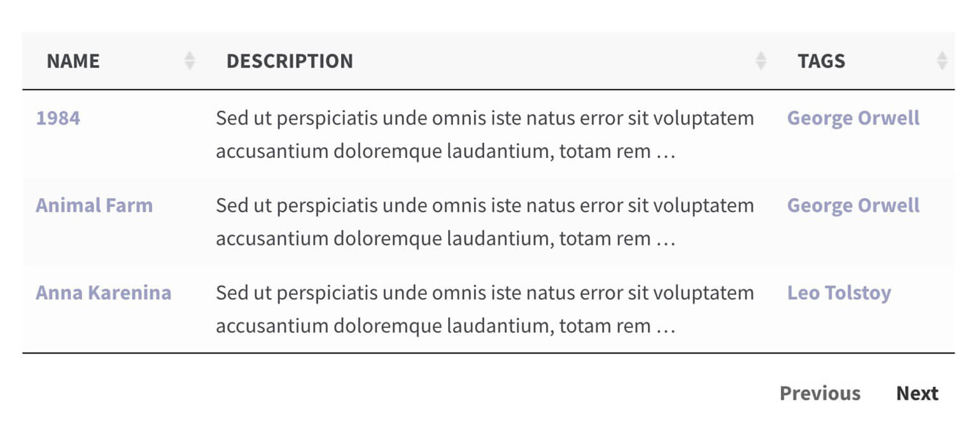Click the down arrow of the Name sort icon
The image size is (980, 435).
190,66
